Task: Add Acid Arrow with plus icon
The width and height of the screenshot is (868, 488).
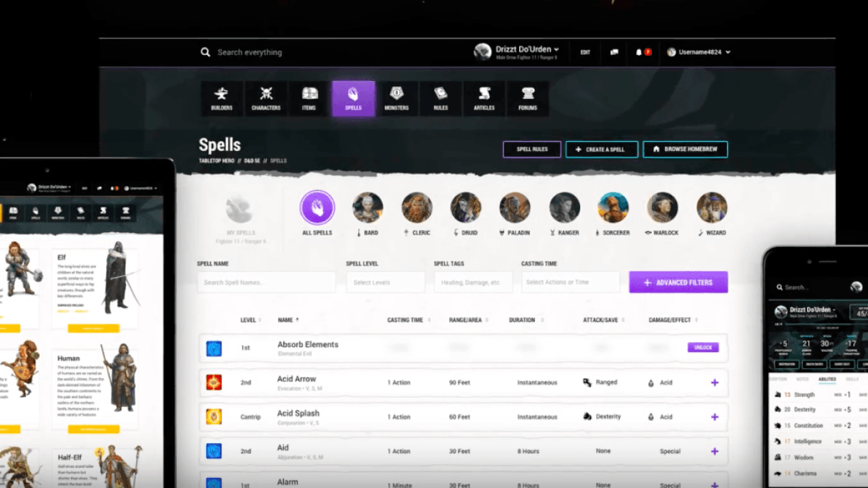Action: 715,382
